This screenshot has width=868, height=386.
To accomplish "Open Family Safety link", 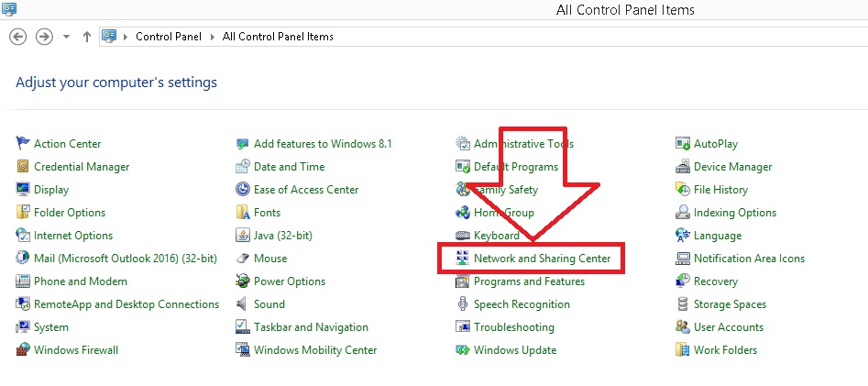I will [x=506, y=190].
